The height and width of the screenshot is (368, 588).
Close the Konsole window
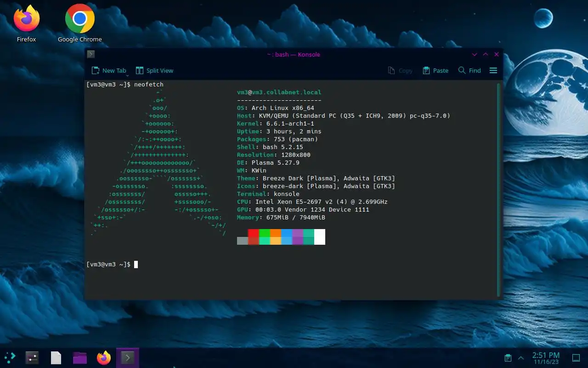497,54
